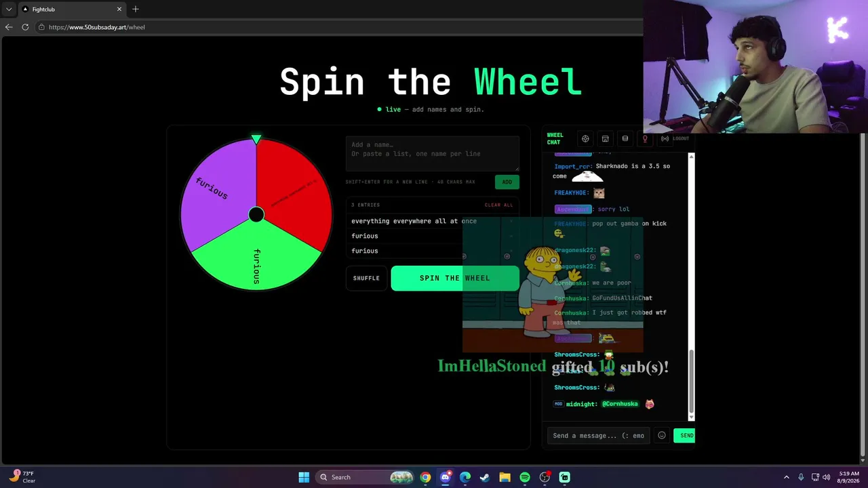Viewport: 868px width, 488px height.
Task: Open Discord from taskbar
Action: (445, 477)
